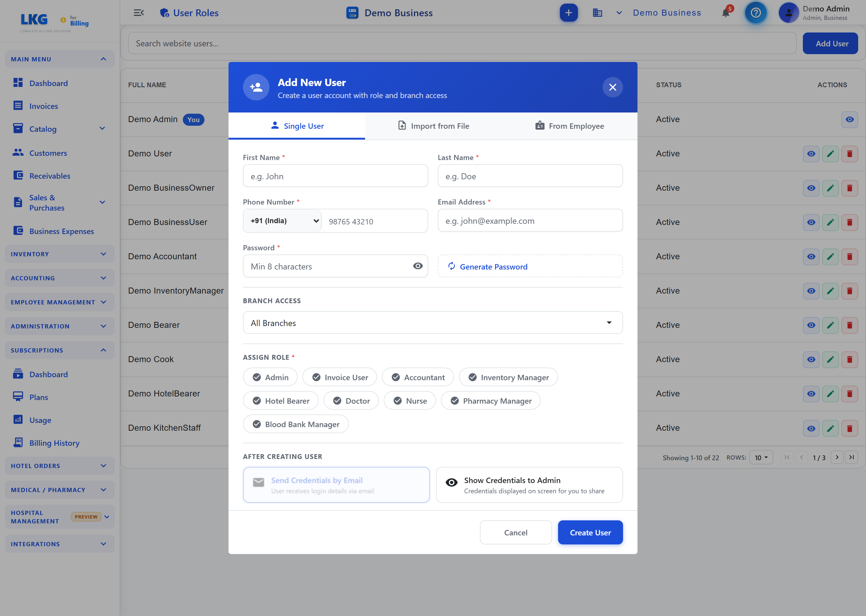
Task: Choose Send Credentials by Email option
Action: 336,485
